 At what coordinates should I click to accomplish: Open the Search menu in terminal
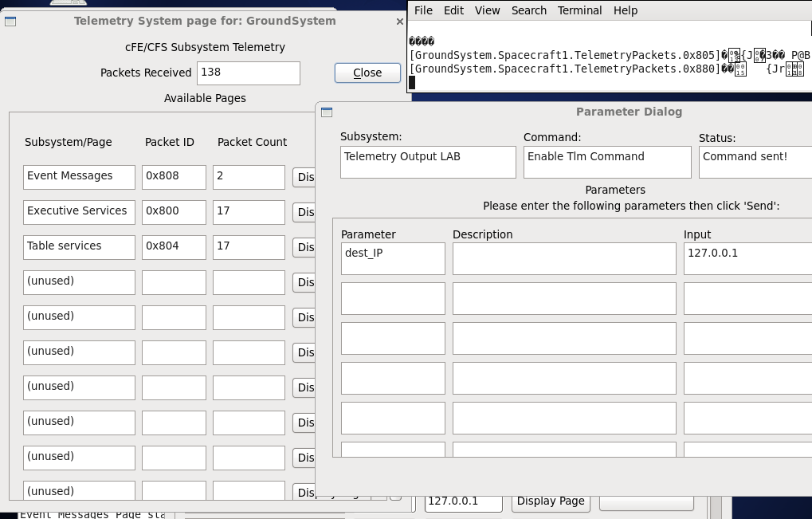[x=529, y=10]
